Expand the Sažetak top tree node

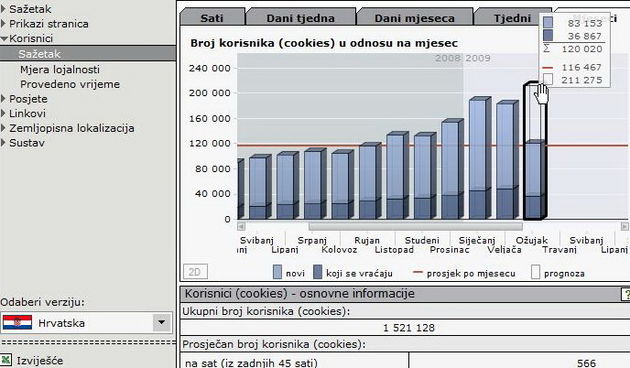[3, 9]
